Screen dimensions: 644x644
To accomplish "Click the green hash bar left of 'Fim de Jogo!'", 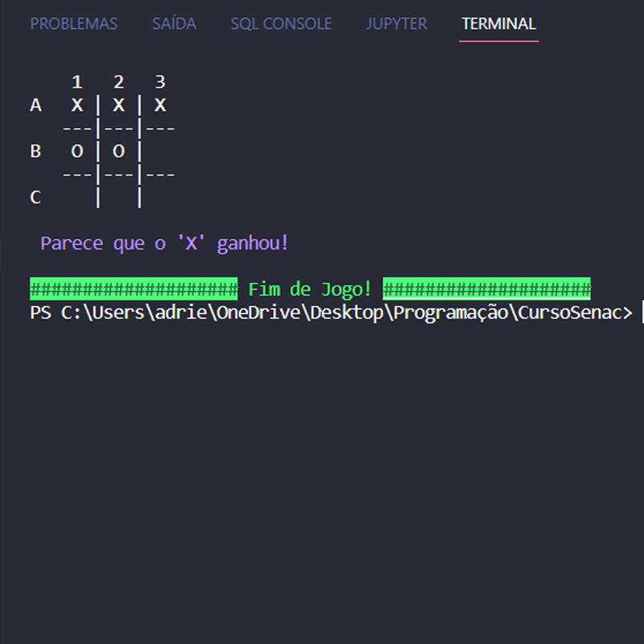I will 134,289.
